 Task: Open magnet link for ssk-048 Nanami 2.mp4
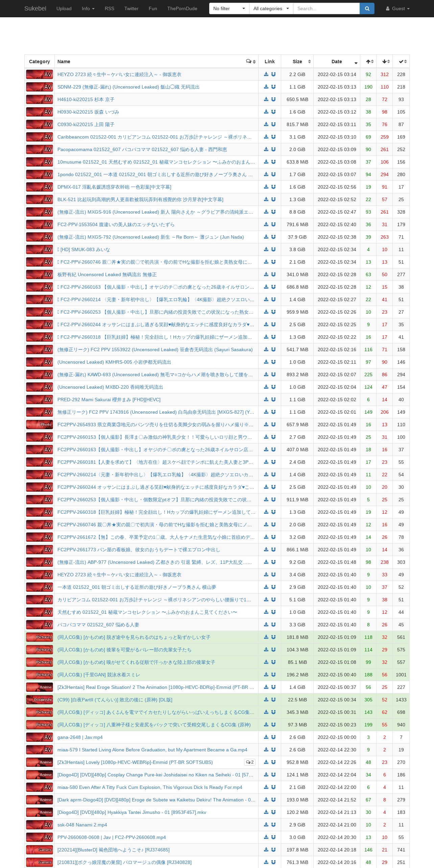coord(273,825)
